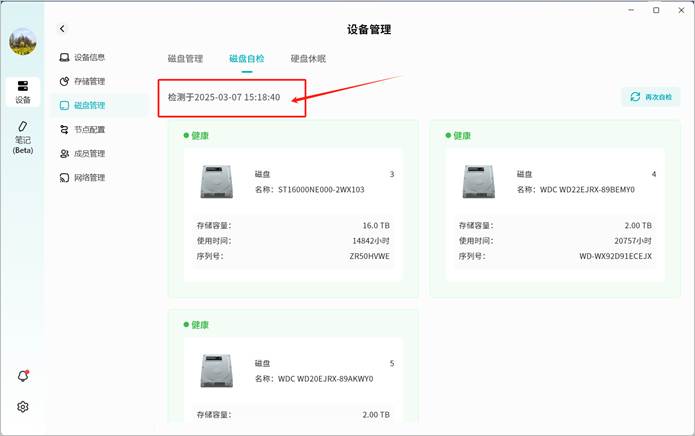Open the settings gear icon
This screenshot has width=695, height=436.
(x=22, y=407)
